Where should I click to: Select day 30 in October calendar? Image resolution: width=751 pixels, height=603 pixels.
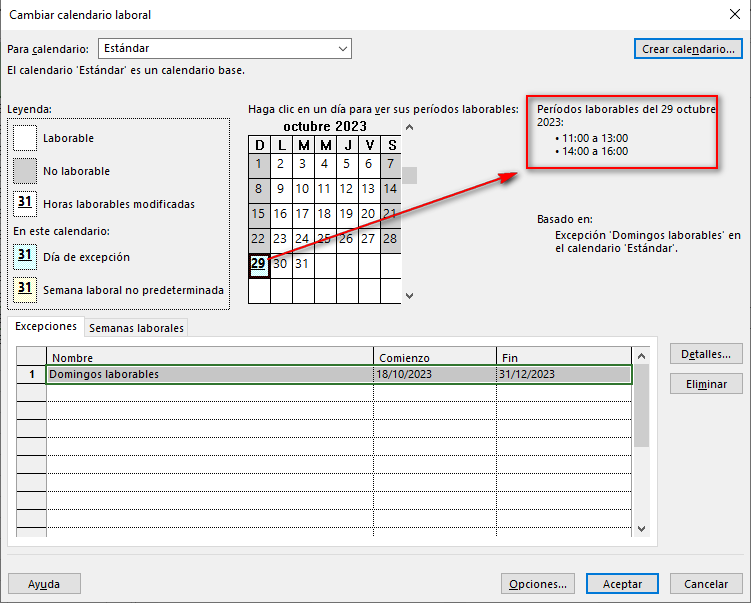point(281,264)
